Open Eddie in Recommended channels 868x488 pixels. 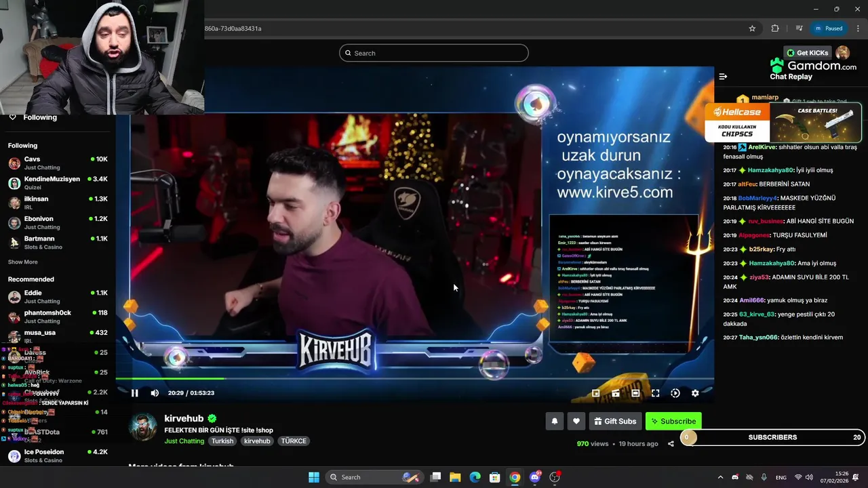[x=58, y=297]
